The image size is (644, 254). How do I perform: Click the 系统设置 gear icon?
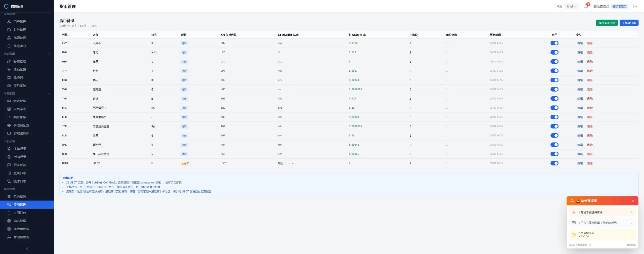pos(9,197)
